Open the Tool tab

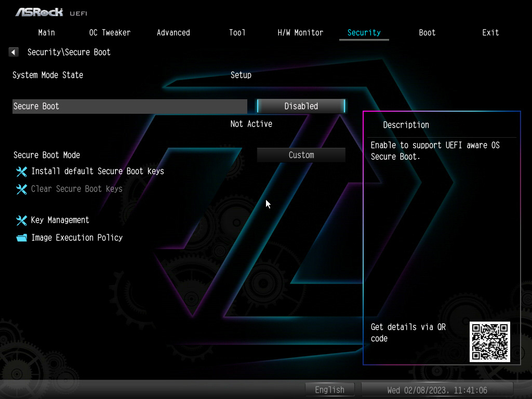[x=237, y=33]
